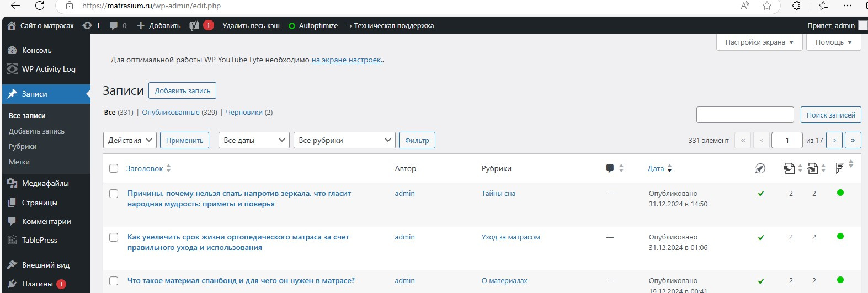Viewport: 868px width, 293px height.
Task: Click the posts search input field
Action: tap(744, 115)
